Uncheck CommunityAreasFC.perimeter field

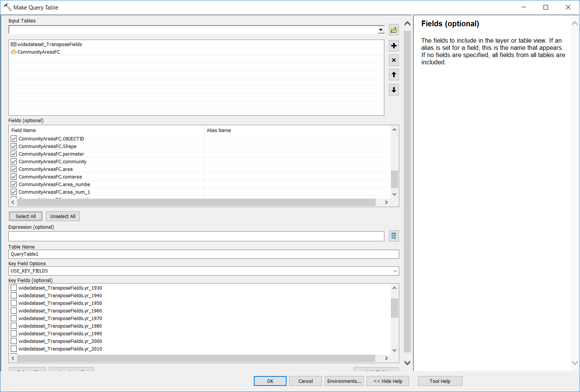coord(14,154)
